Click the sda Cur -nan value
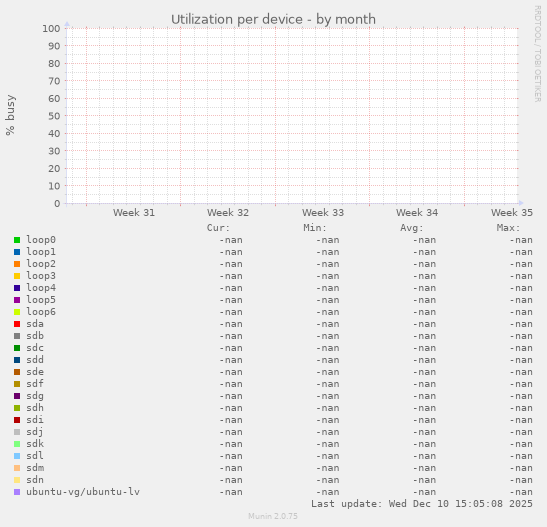 (231, 324)
